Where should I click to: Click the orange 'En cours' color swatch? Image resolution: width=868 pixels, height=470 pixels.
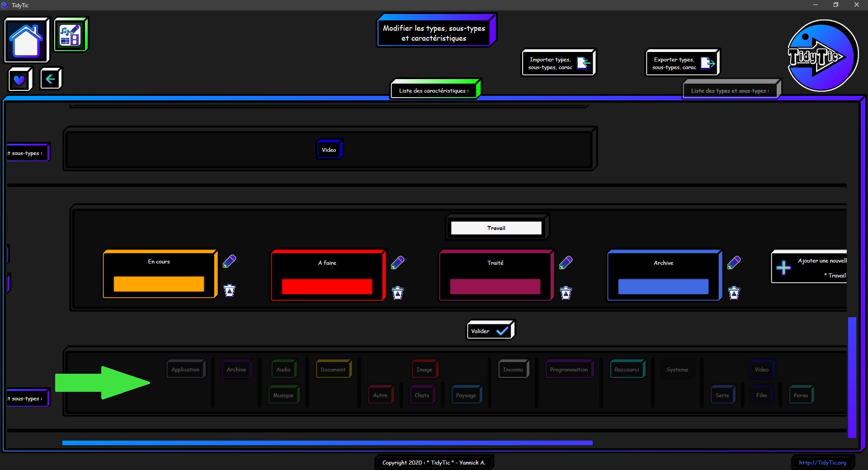(x=159, y=284)
